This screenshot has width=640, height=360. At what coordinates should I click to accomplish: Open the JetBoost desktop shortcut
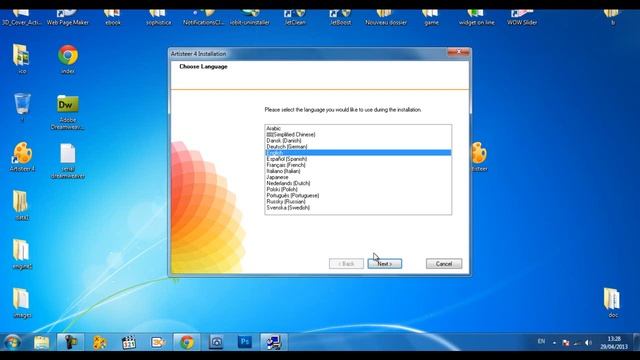[x=340, y=18]
